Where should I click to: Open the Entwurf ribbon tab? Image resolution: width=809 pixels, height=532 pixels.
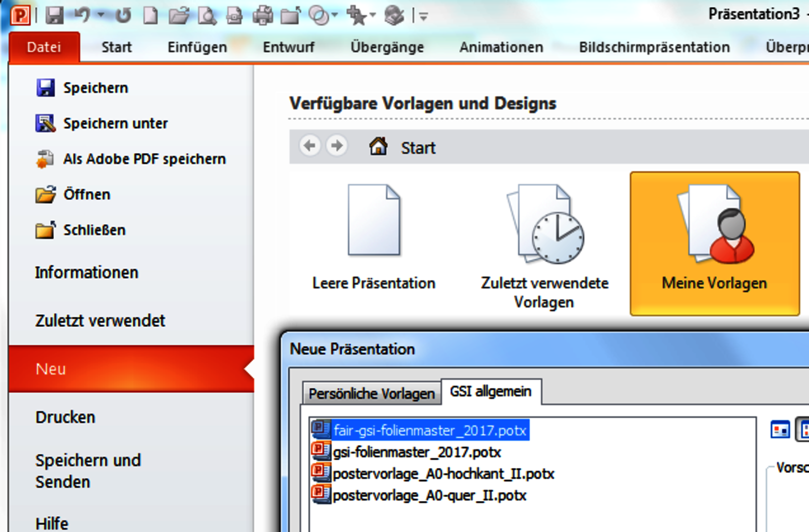[x=288, y=47]
